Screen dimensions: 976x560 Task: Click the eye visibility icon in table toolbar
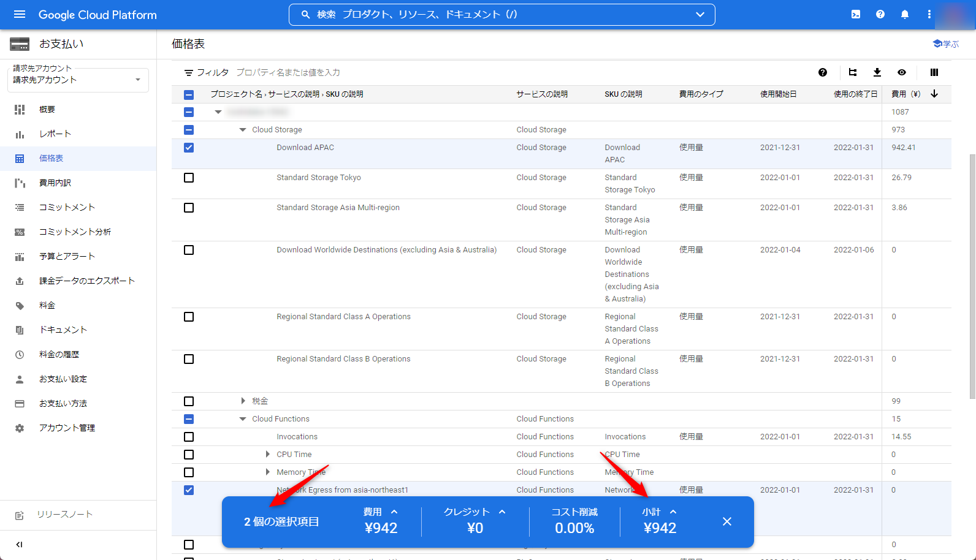tap(902, 72)
